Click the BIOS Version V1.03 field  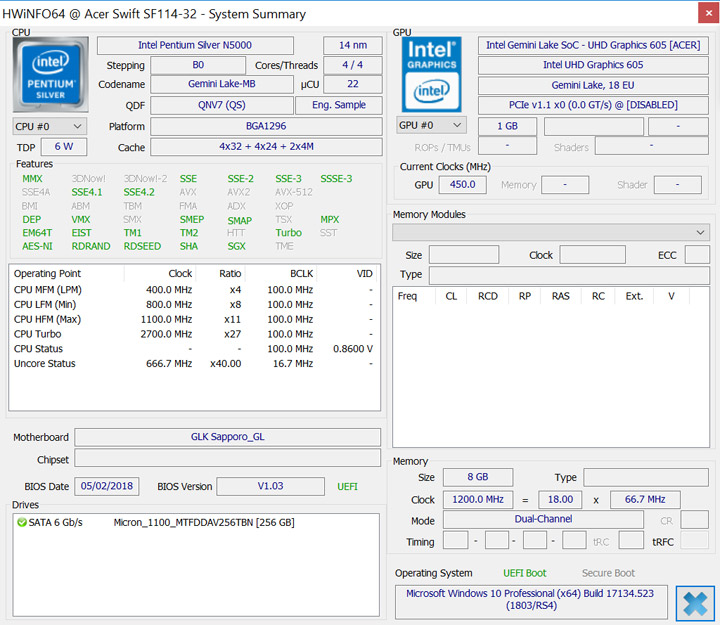[270, 486]
